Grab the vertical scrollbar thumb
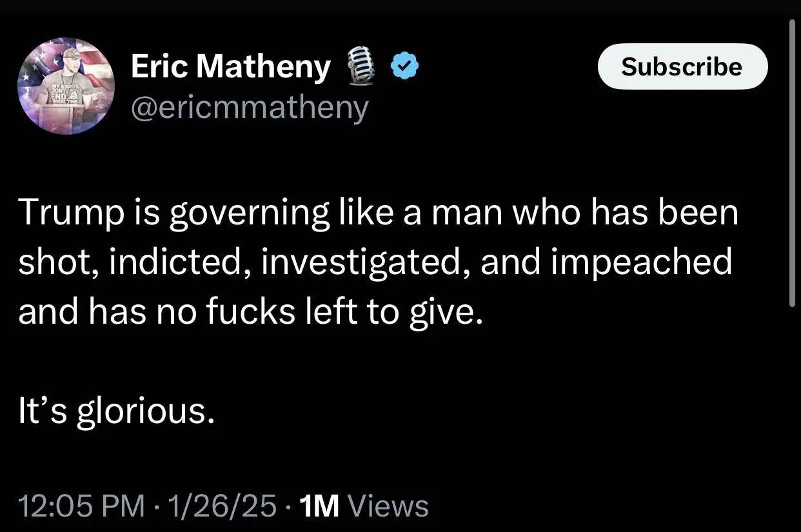This screenshot has height=532, width=801. (x=793, y=161)
